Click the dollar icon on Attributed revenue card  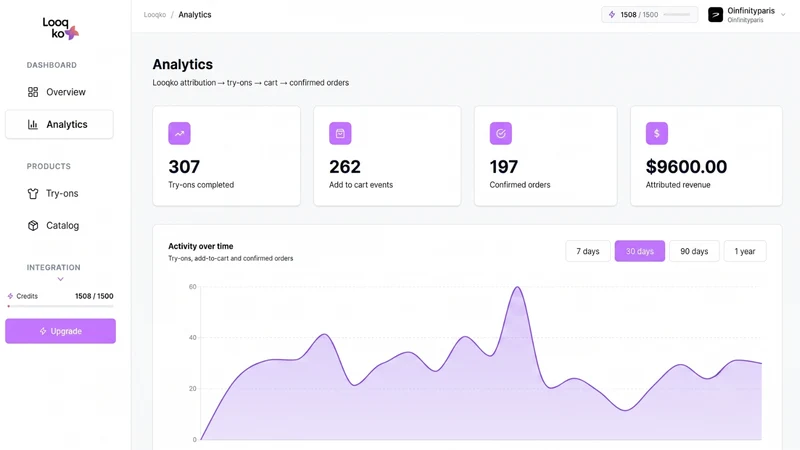[657, 134]
